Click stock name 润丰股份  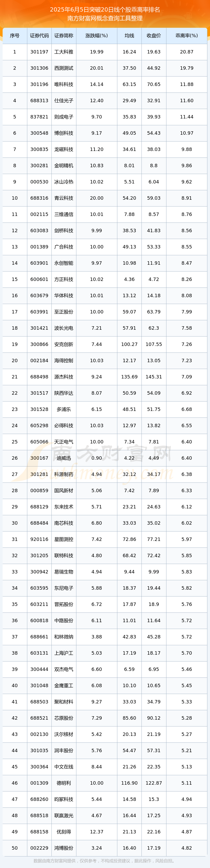[64, 750]
